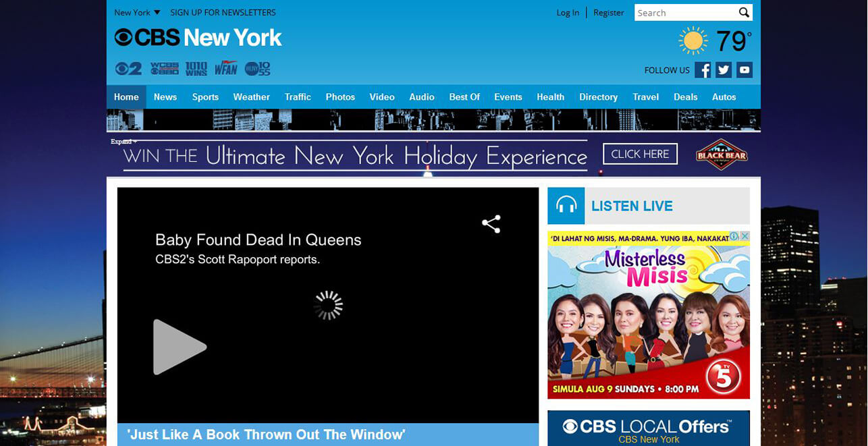
Task: Open the Best Of menu
Action: pos(464,97)
